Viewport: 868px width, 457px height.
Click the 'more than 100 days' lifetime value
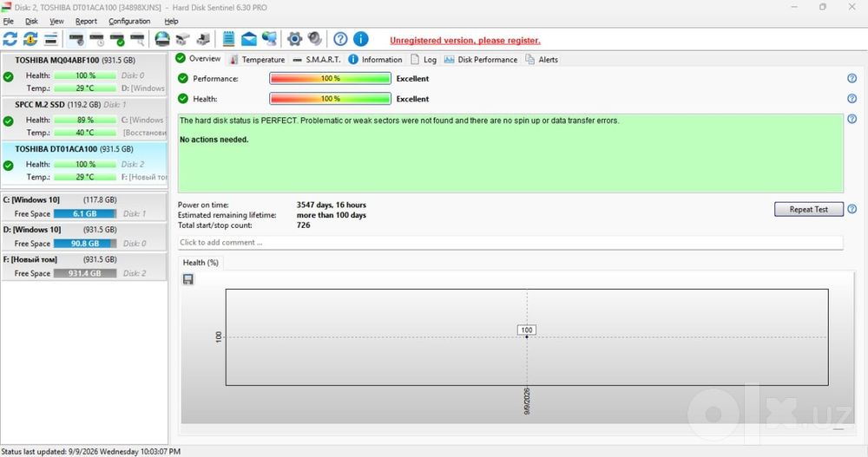click(x=331, y=215)
